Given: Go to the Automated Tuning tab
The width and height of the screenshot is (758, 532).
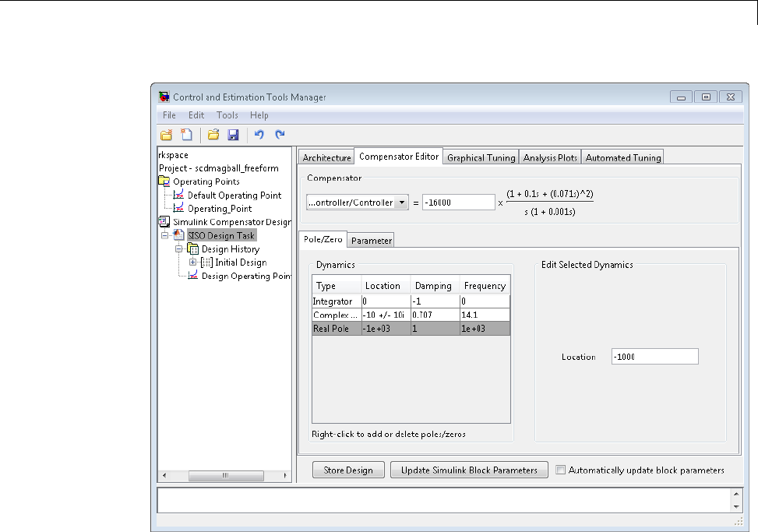Looking at the screenshot, I should tap(623, 157).
